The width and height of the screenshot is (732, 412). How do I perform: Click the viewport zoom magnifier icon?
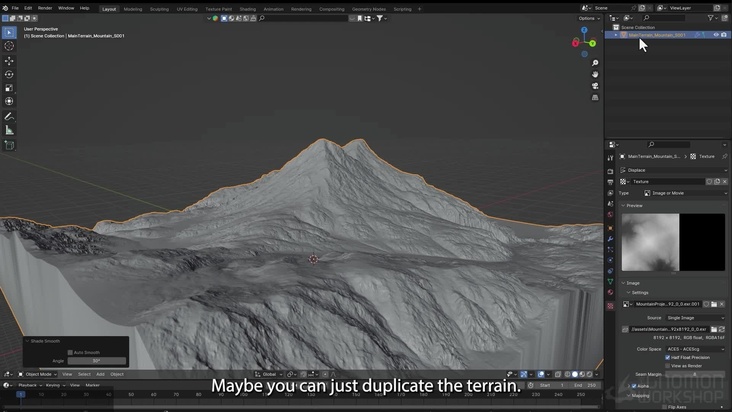point(595,62)
